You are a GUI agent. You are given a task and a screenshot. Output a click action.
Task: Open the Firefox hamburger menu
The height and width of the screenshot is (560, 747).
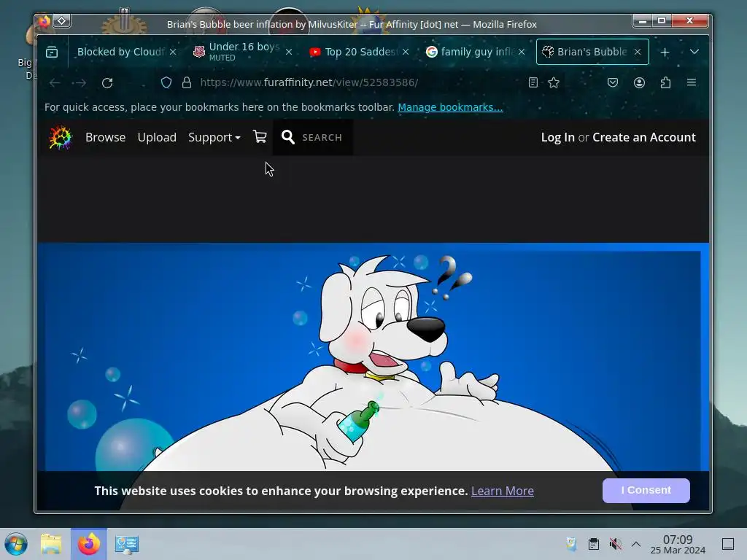(692, 83)
